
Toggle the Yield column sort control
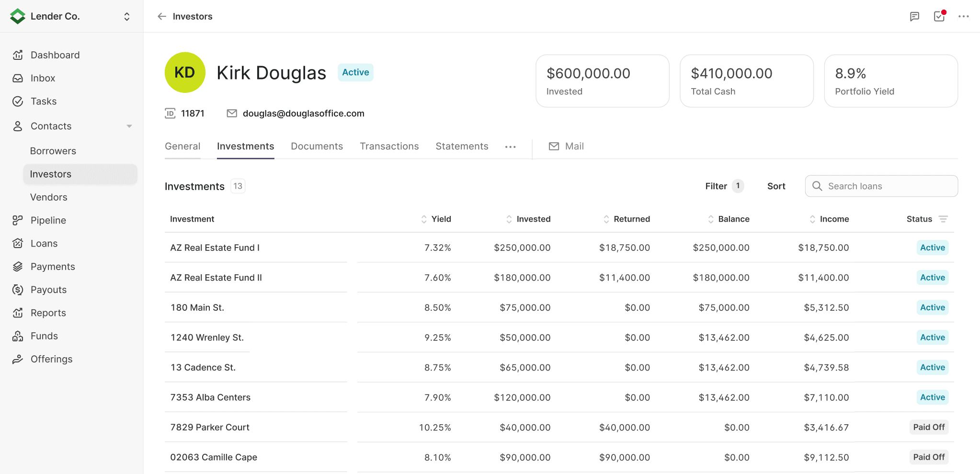(x=423, y=219)
